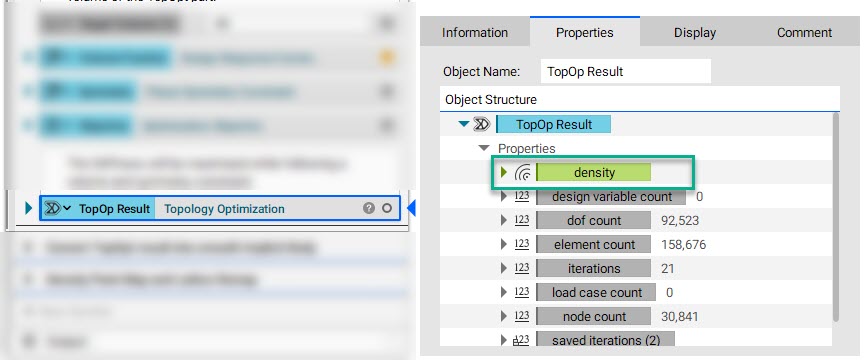The image size is (868, 360).
Task: Open the Comment tab
Action: coord(804,33)
